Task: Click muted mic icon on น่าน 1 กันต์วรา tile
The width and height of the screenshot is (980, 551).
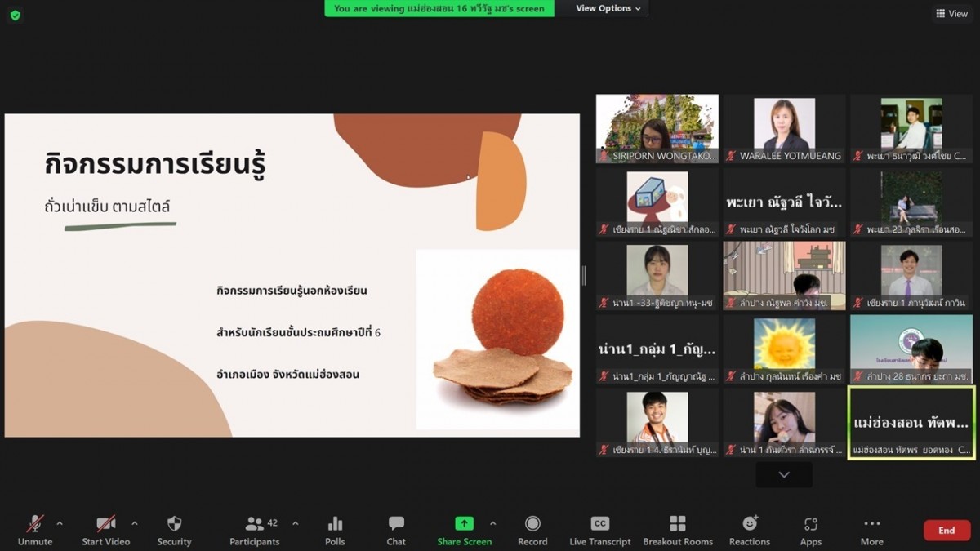Action: pyautogui.click(x=732, y=450)
